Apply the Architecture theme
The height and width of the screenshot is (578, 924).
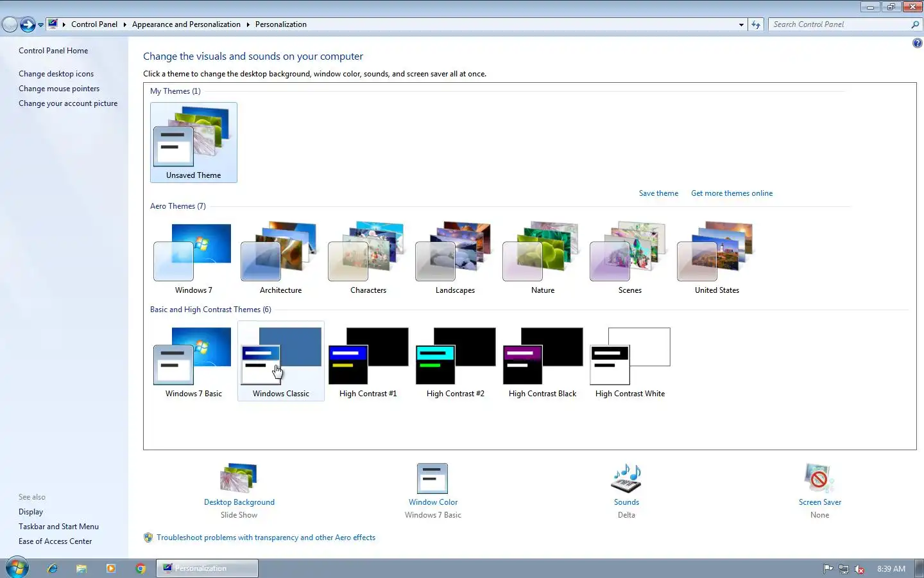(x=280, y=258)
